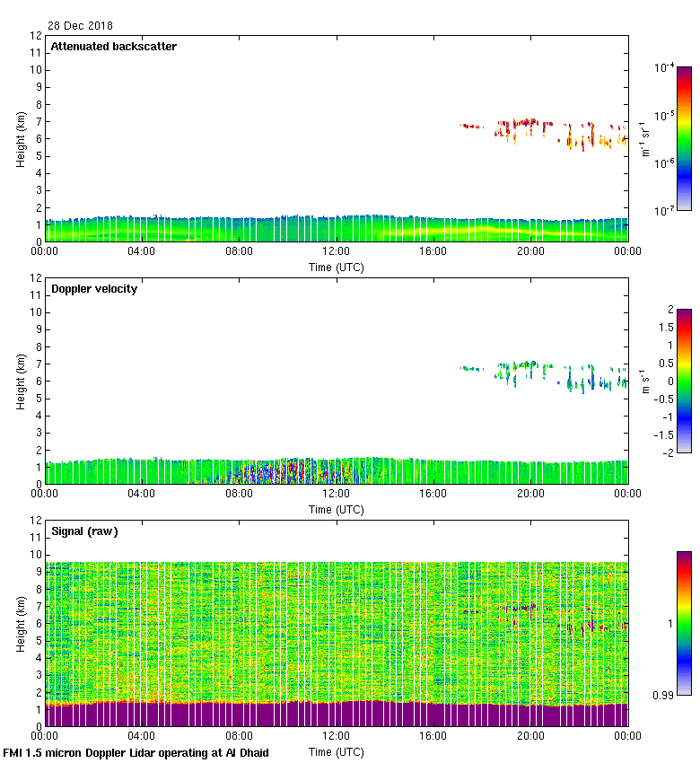
Task: Select the 20:00 tick under Signal raw plot
Action: 530,737
